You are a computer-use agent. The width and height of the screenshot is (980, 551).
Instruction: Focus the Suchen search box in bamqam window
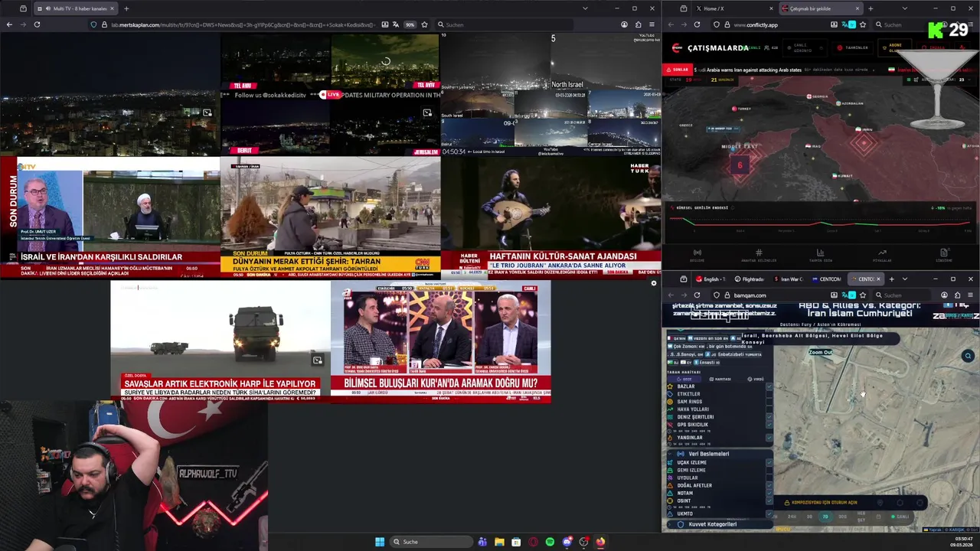[903, 295]
